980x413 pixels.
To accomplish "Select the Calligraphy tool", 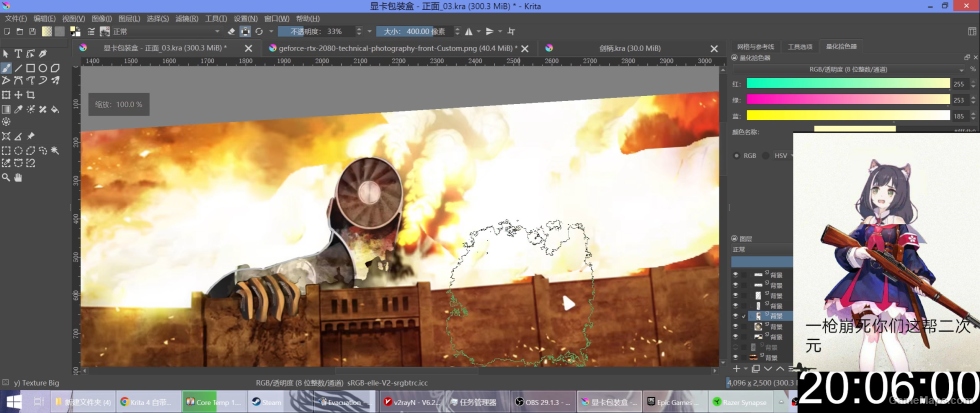I will point(43,54).
